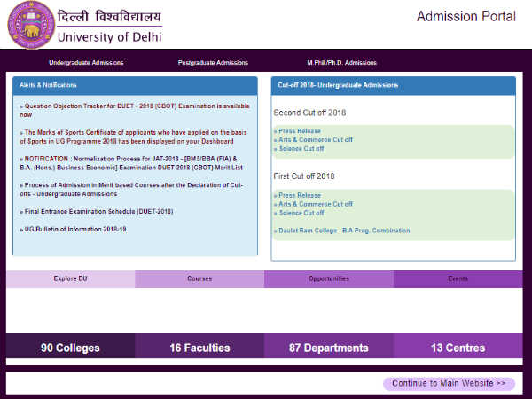Open Daulat Ram College B.A Prog. Combination
Viewport: 532px width, 399px height.
tap(342, 231)
